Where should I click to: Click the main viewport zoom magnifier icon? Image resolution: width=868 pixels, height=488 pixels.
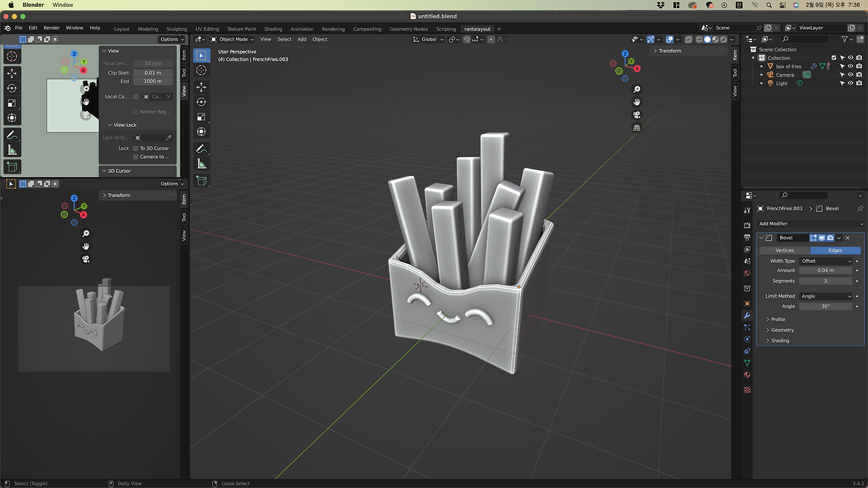pyautogui.click(x=637, y=89)
